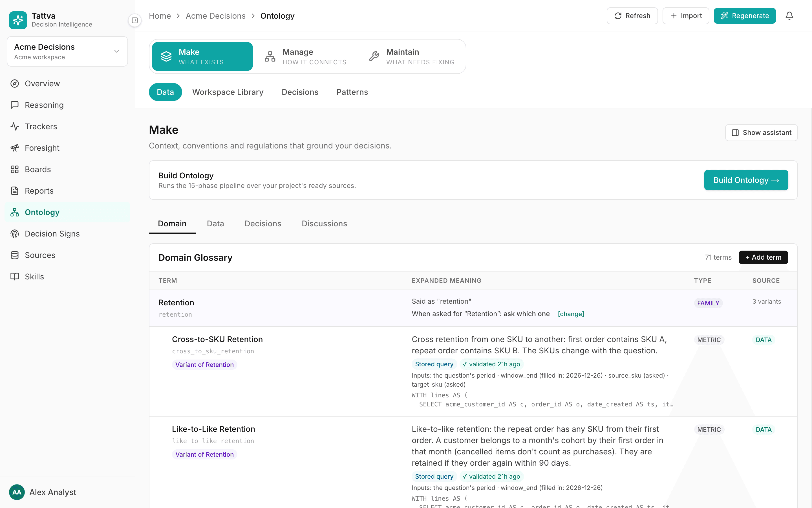Click the Ontology network icon in sidebar

pyautogui.click(x=14, y=212)
